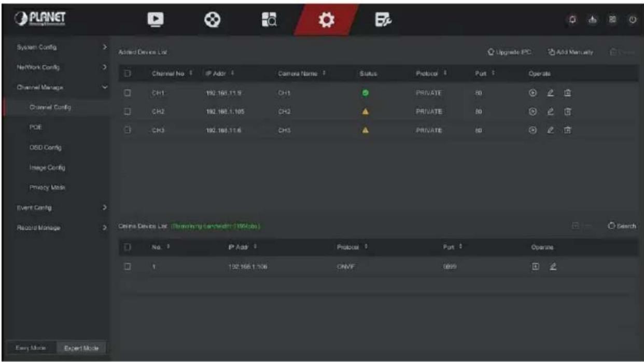
Task: Click IP address 192.168.11.6 in CH3 row
Action: (x=222, y=131)
